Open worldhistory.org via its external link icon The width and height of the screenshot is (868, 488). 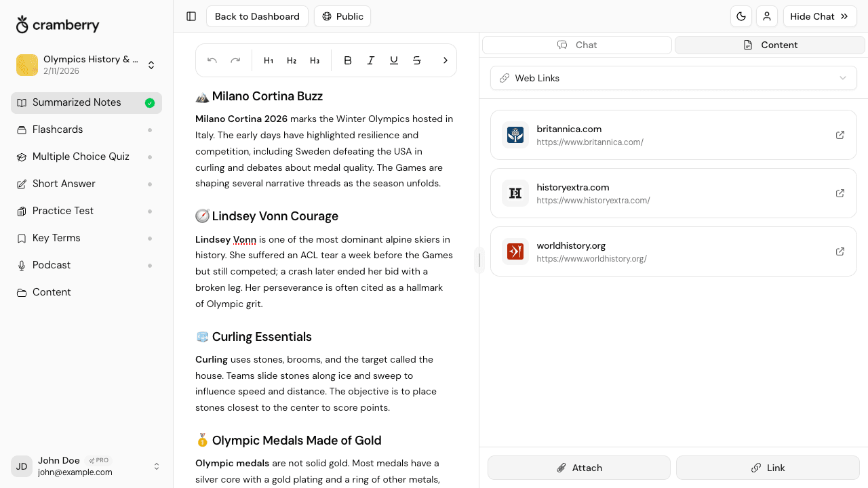(840, 251)
